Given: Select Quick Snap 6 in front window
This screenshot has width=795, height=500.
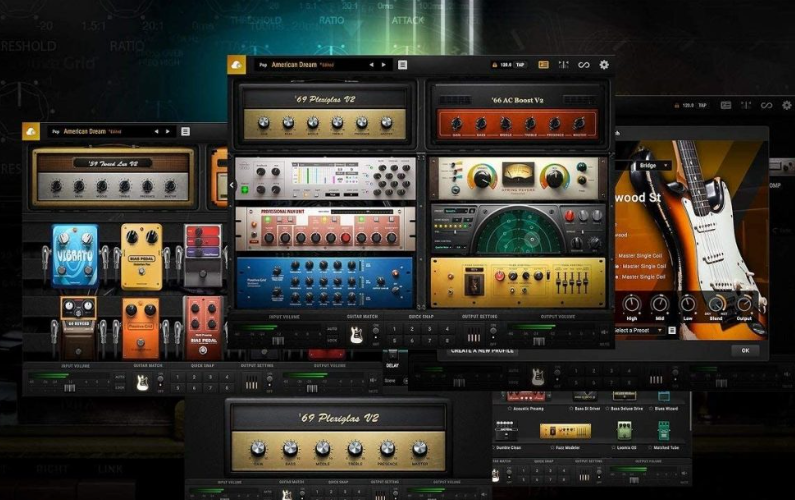Looking at the screenshot, I should click(412, 340).
